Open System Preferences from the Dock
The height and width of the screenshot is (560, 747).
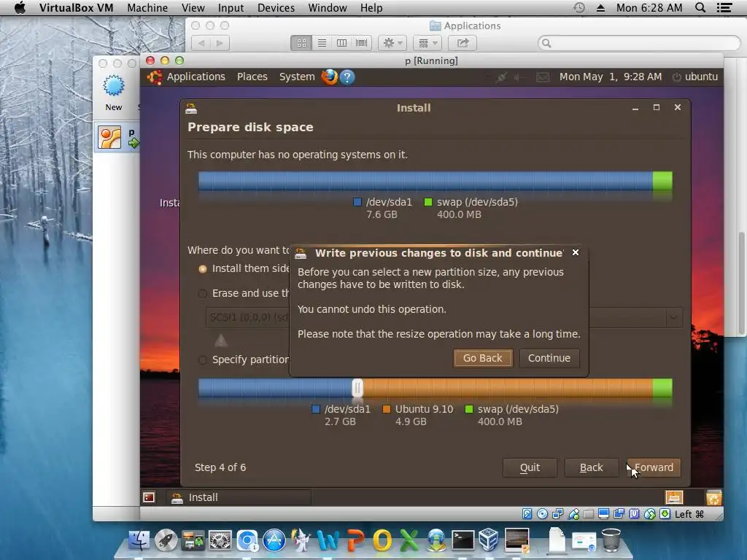[x=220, y=540]
